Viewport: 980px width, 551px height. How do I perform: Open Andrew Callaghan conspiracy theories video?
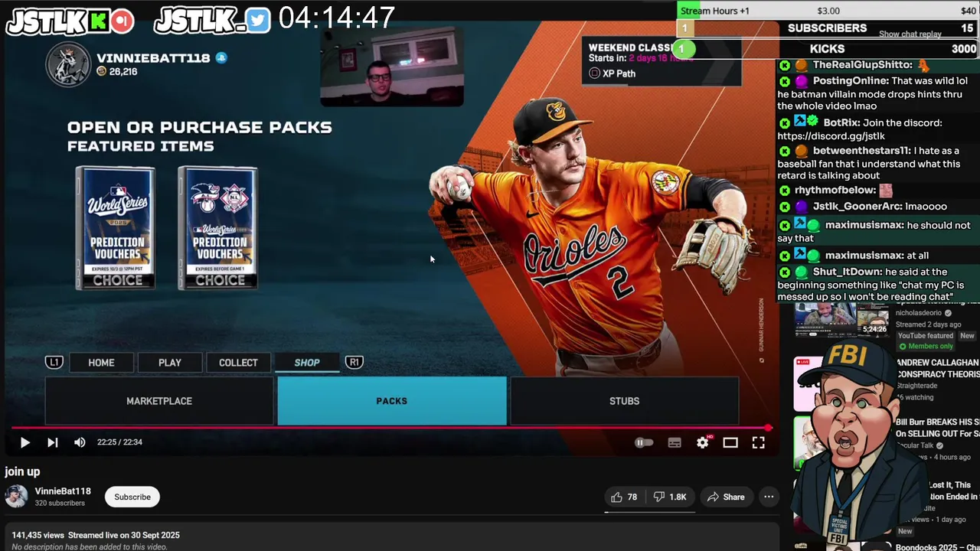tap(937, 368)
